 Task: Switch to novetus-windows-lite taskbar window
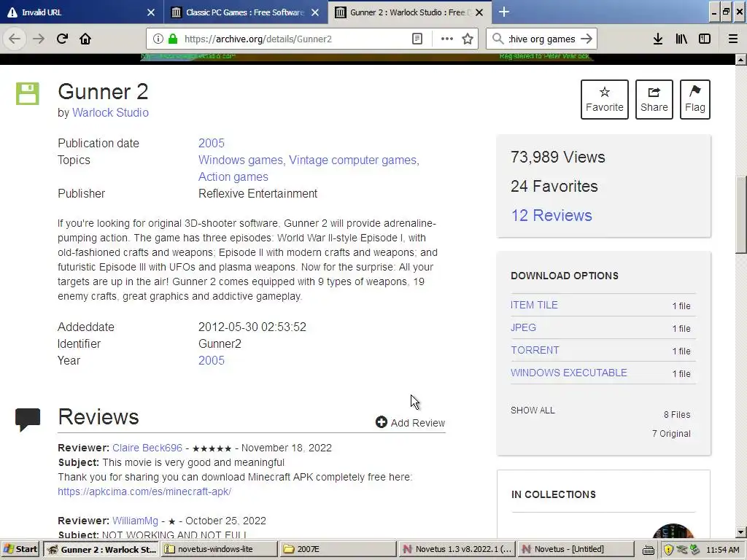click(220, 549)
